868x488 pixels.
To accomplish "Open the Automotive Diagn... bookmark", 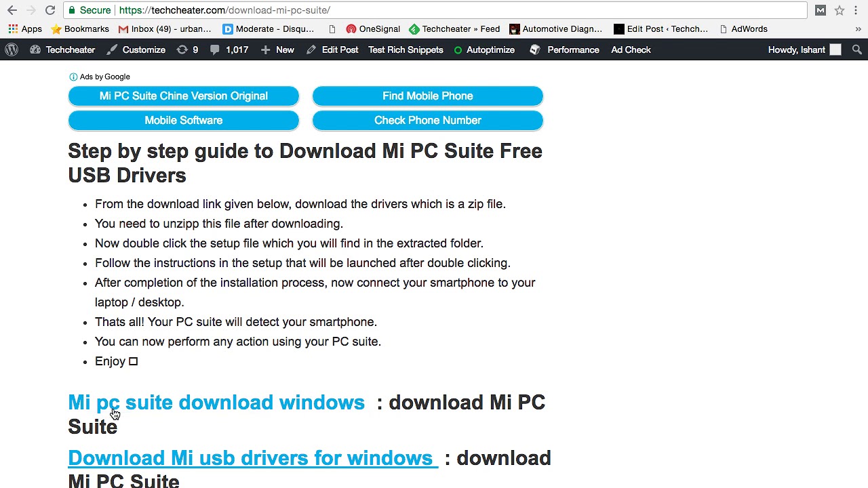I will pos(555,29).
